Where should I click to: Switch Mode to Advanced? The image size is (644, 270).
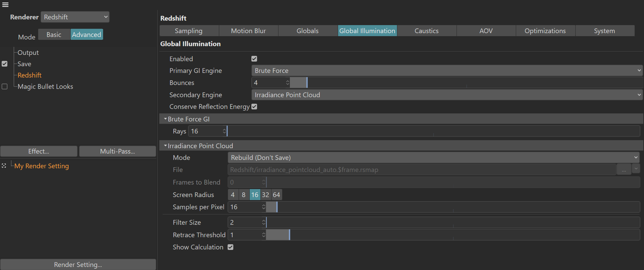tap(87, 34)
